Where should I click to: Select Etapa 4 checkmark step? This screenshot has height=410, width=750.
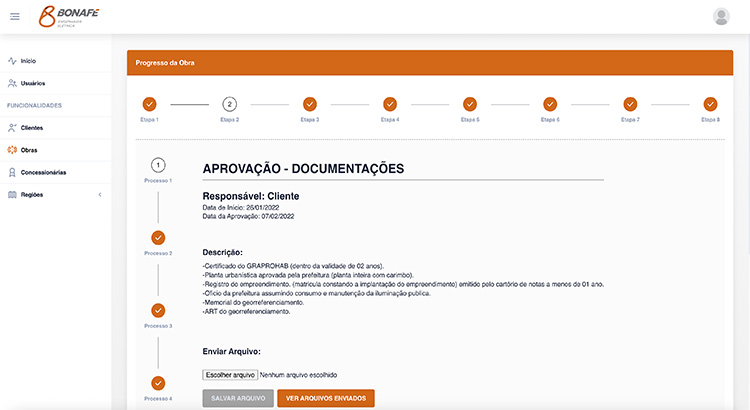tap(390, 104)
